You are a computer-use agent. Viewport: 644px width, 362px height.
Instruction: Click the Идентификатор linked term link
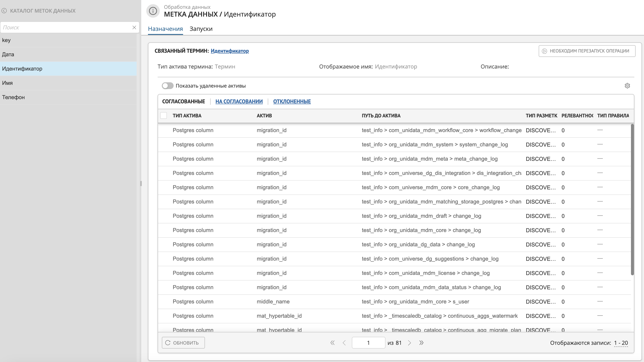pyautogui.click(x=230, y=51)
